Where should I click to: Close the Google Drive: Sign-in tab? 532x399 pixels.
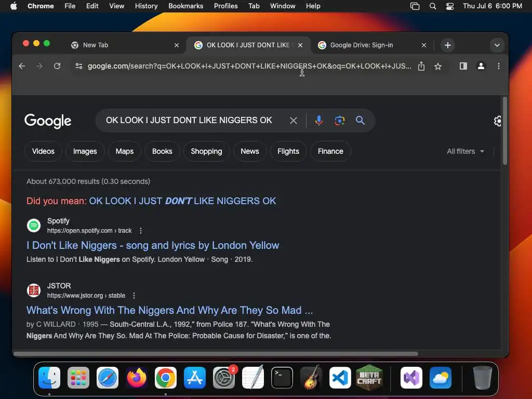(x=424, y=45)
